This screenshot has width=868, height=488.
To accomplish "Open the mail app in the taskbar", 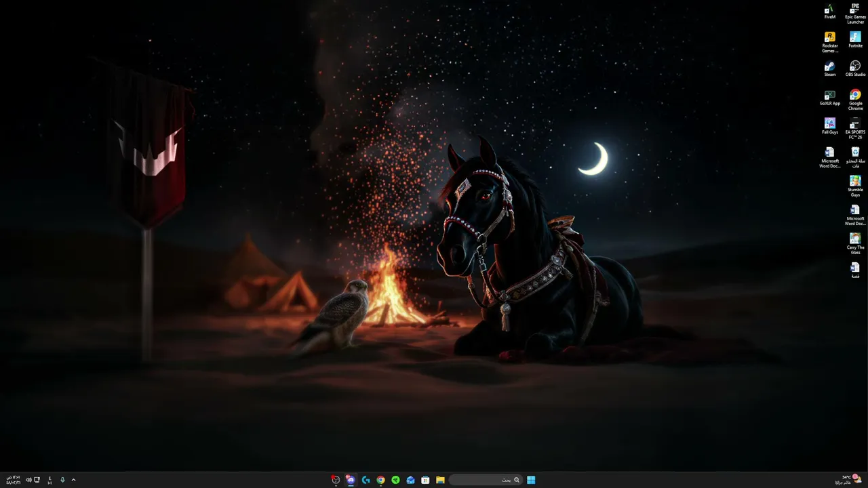I will [x=410, y=480].
